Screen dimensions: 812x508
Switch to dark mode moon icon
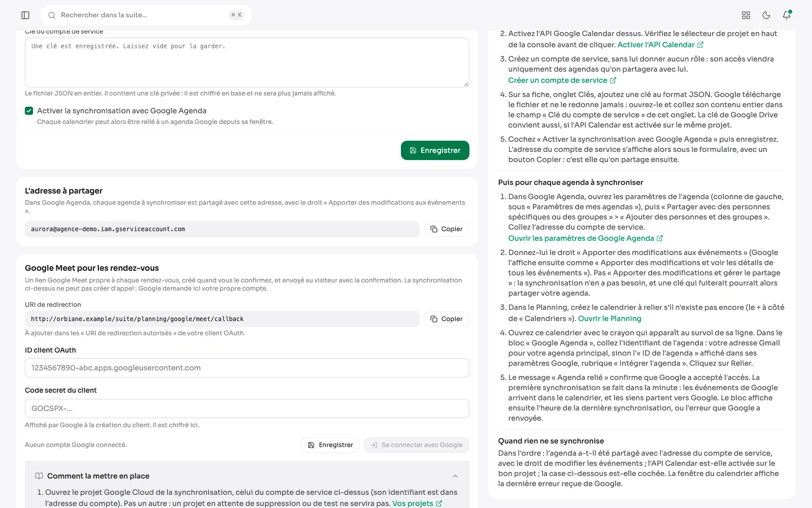[x=766, y=15]
